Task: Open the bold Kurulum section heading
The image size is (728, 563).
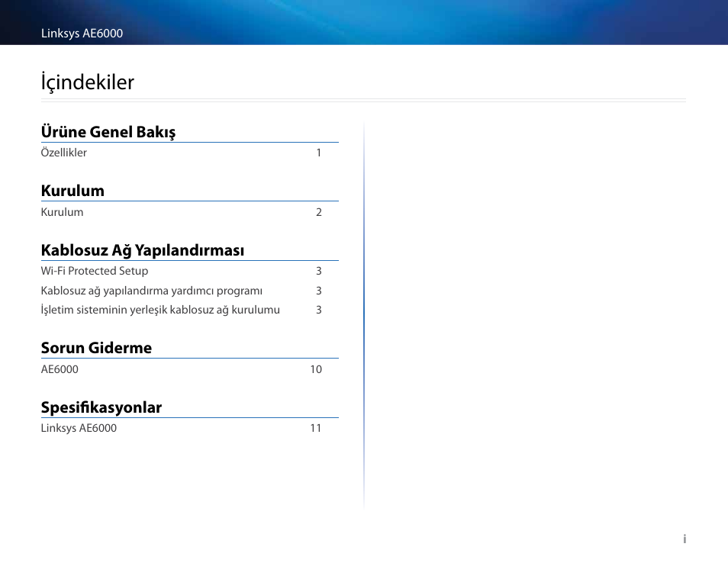Action: pyautogui.click(x=72, y=191)
